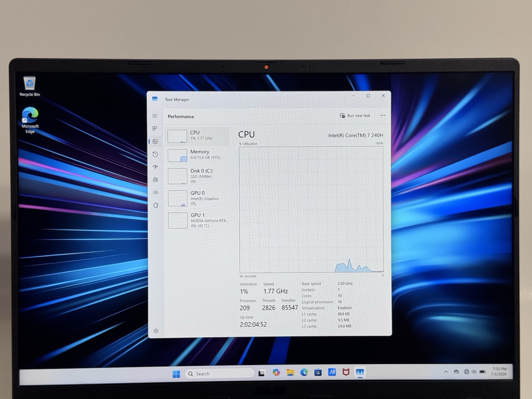Click the battery tray icon
This screenshot has height=399, width=532.
click(x=482, y=371)
